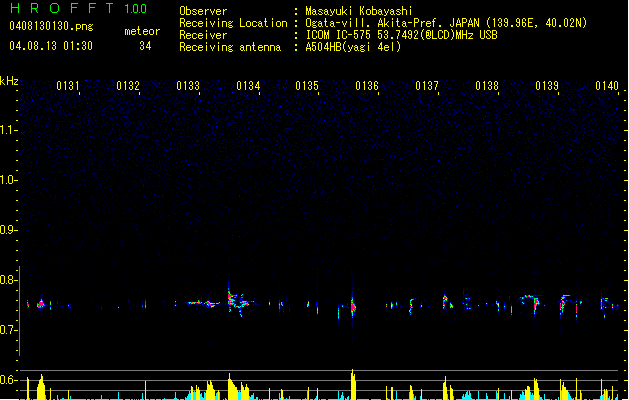The width and height of the screenshot is (629, 400).
Task: Click the 0.9 kHz axis label
Action: (8, 230)
